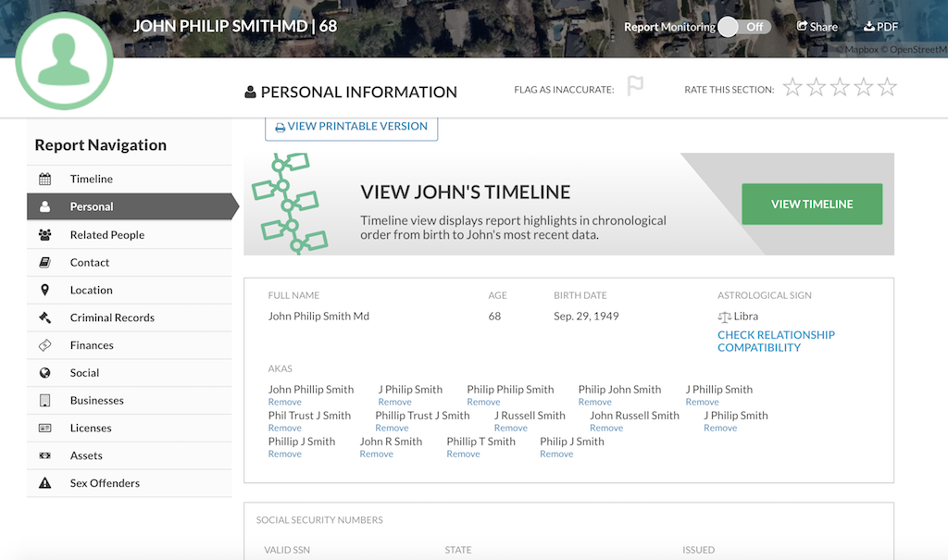Rate this section two stars
The width and height of the screenshot is (948, 560).
tap(817, 88)
